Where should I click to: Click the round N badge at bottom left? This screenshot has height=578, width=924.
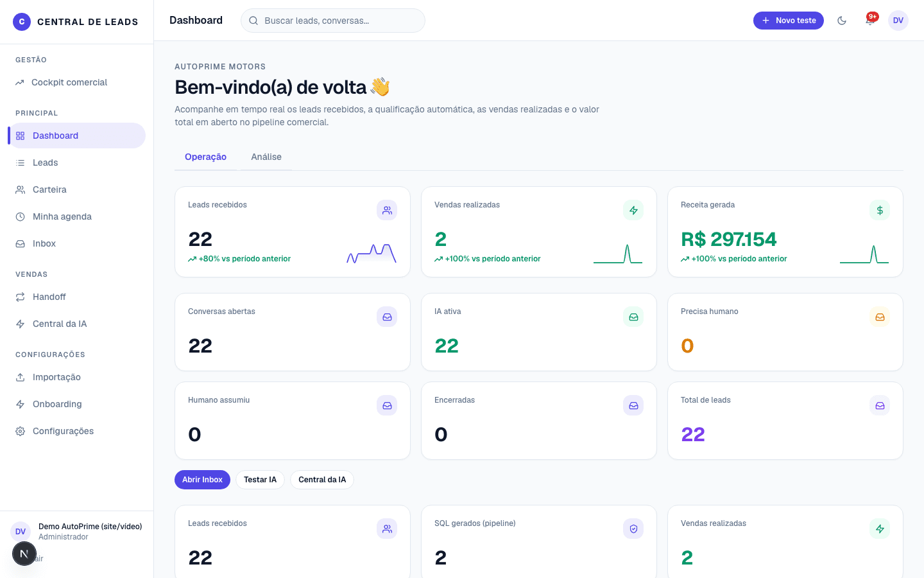[x=24, y=554]
